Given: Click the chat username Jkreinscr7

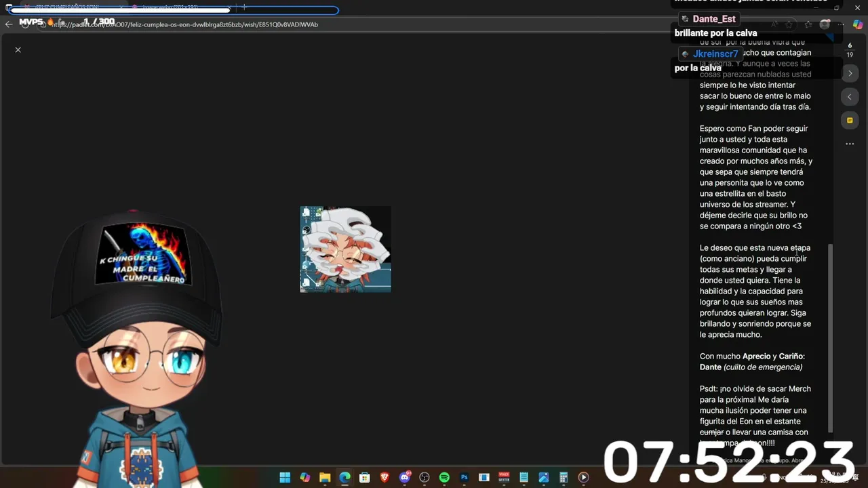Looking at the screenshot, I should 715,54.
